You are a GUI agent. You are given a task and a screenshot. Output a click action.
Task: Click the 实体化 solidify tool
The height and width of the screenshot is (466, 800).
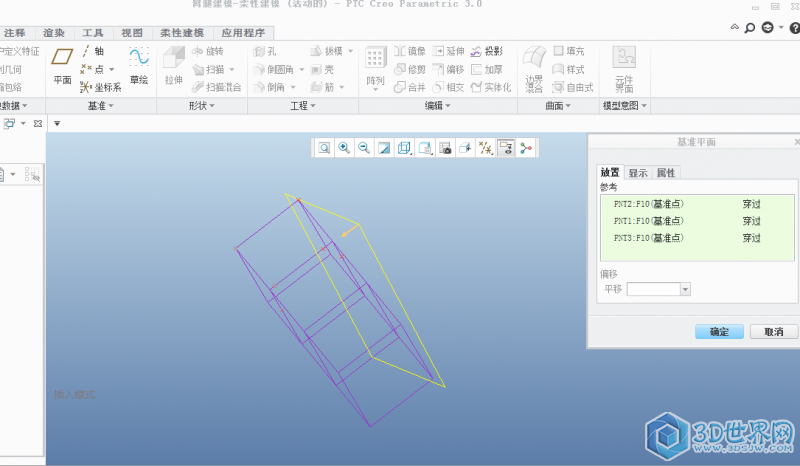point(491,87)
